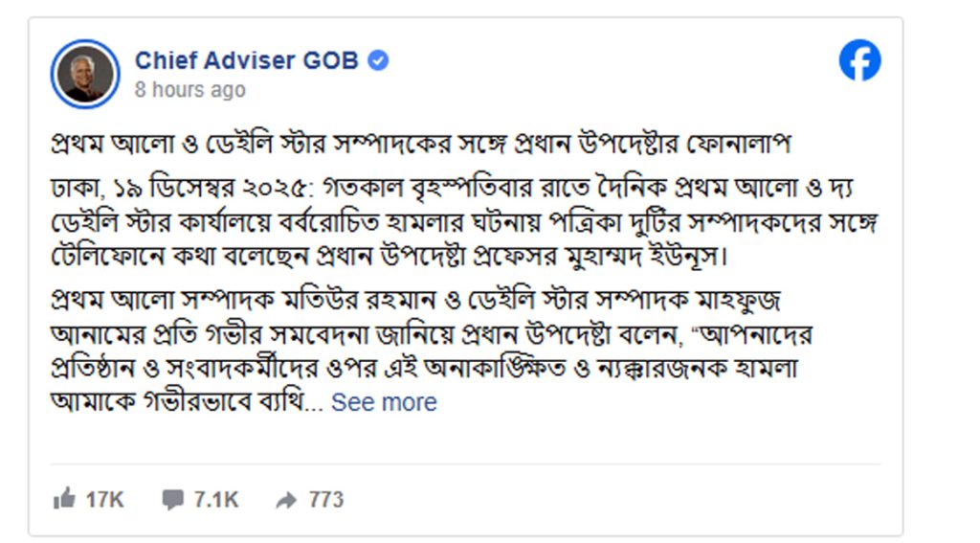Click the 17K likes count

(x=104, y=499)
